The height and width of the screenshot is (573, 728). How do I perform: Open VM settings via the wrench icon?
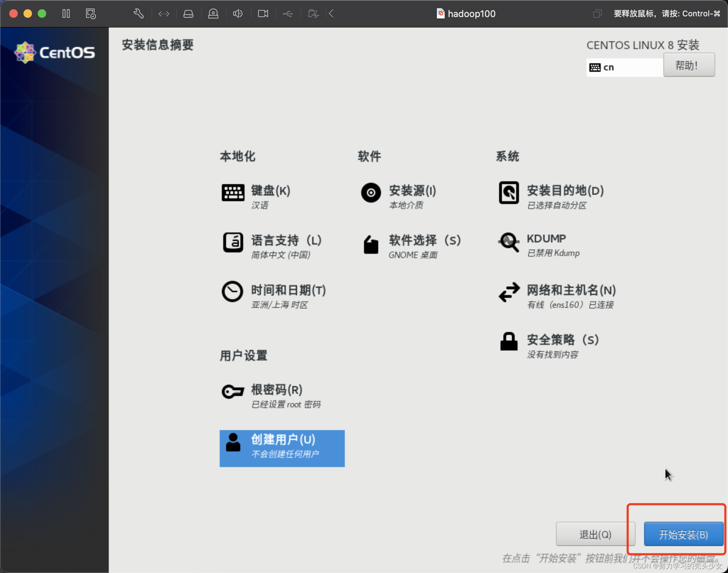139,14
